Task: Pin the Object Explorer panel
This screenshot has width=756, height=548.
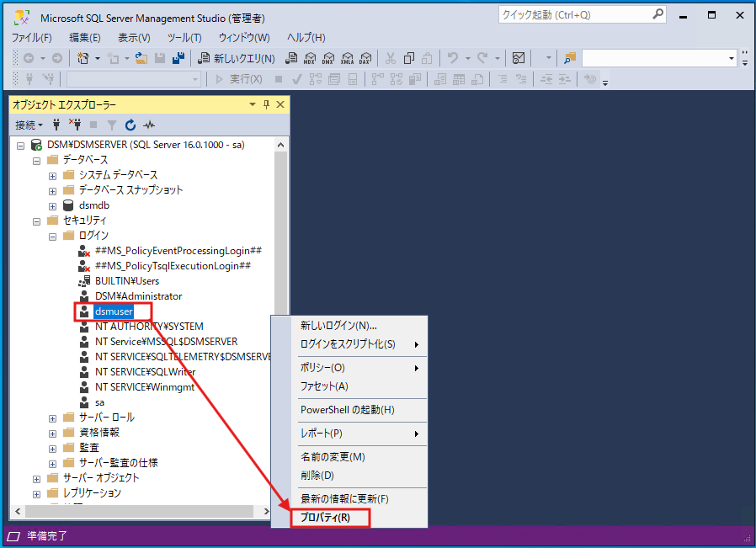Action: pyautogui.click(x=266, y=104)
